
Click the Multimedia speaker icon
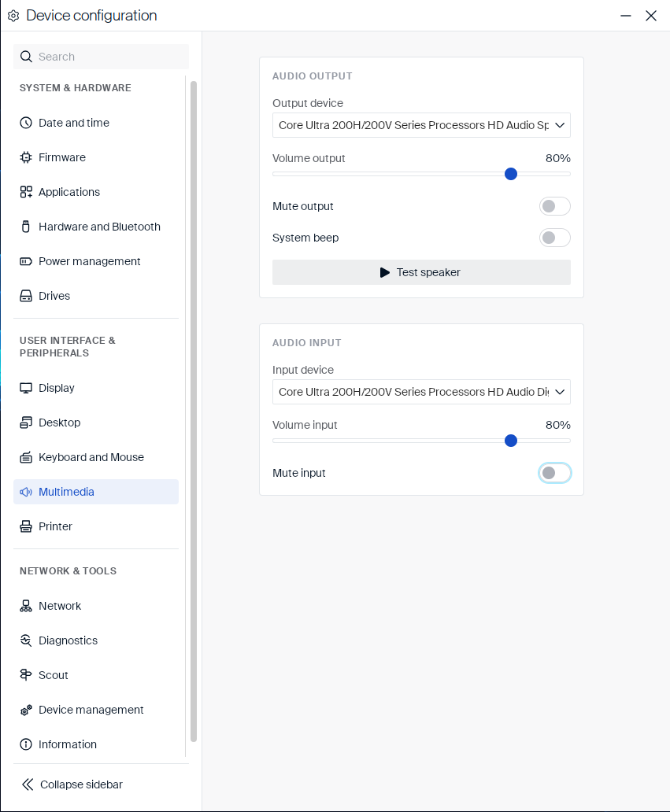26,492
